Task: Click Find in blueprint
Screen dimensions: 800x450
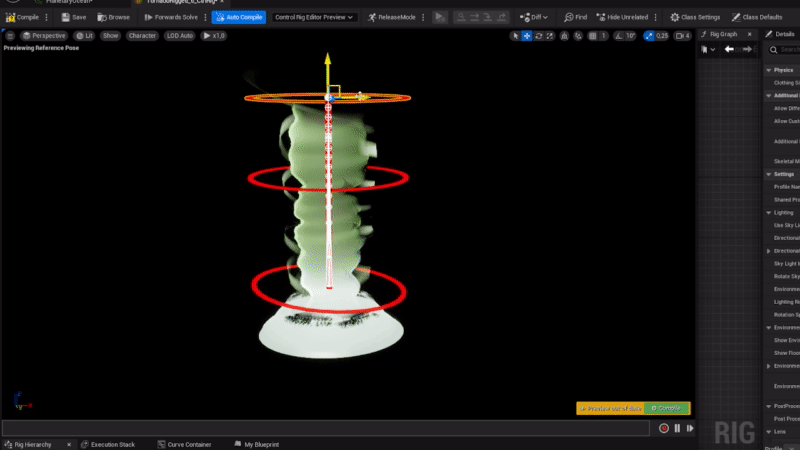Action: (x=576, y=17)
